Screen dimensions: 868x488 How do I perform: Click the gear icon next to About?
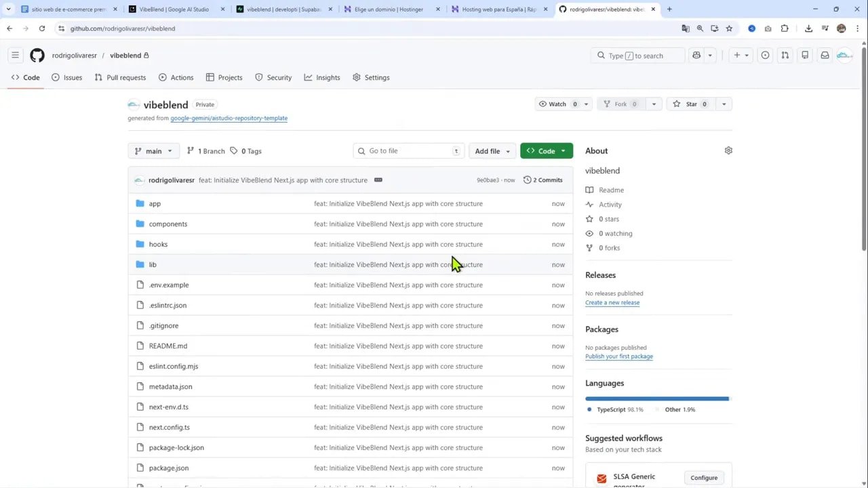728,150
